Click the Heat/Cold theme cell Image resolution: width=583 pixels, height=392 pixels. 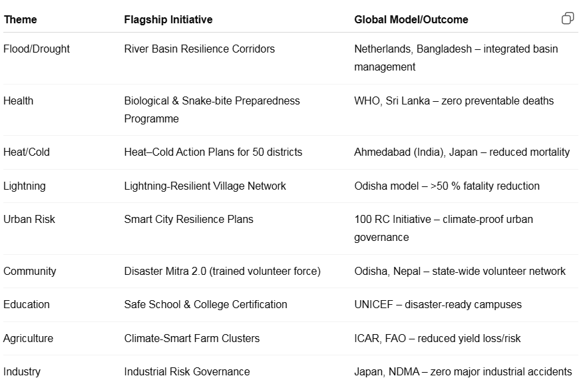click(x=27, y=152)
